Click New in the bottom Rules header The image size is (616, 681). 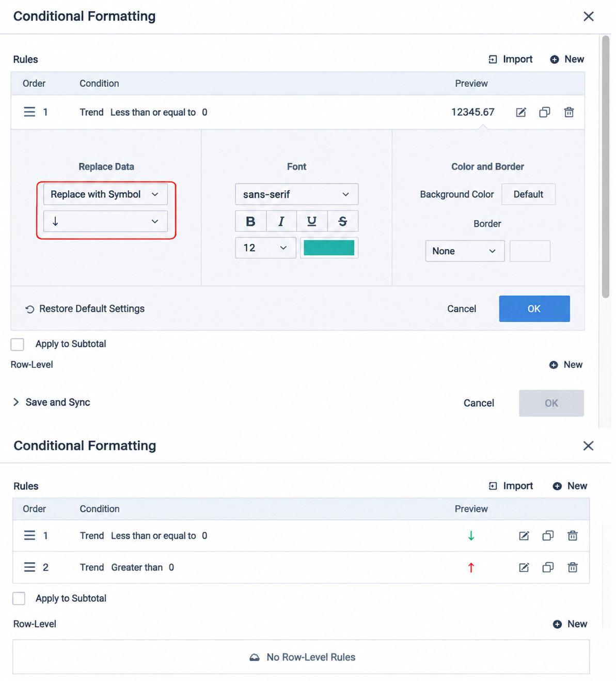(x=570, y=486)
